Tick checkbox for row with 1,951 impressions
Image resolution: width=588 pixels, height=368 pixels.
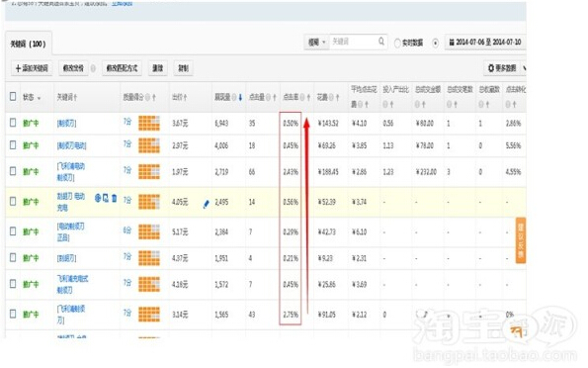[13, 257]
